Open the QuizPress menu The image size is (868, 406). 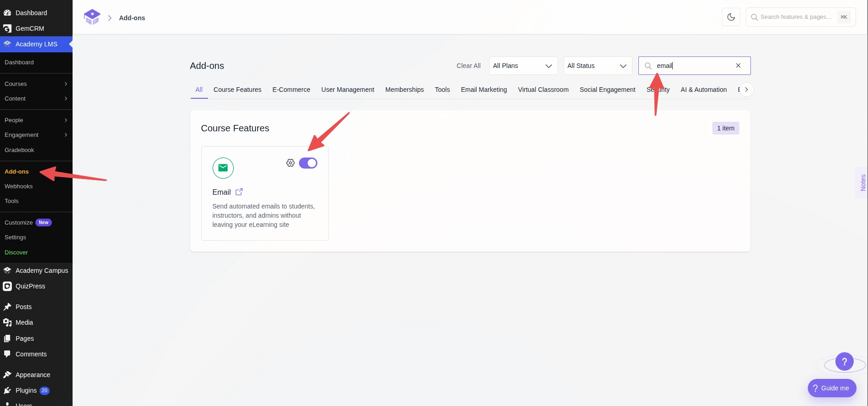pyautogui.click(x=36, y=286)
